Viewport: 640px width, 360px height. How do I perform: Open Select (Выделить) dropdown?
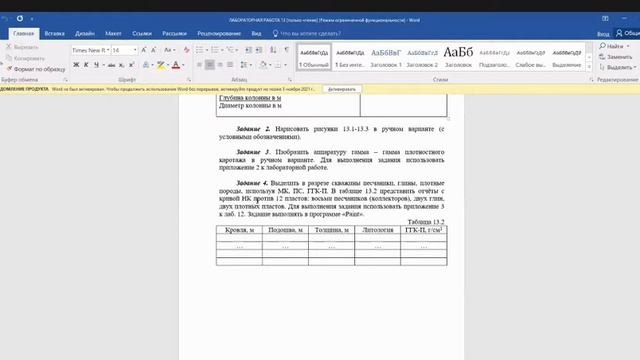(618, 67)
